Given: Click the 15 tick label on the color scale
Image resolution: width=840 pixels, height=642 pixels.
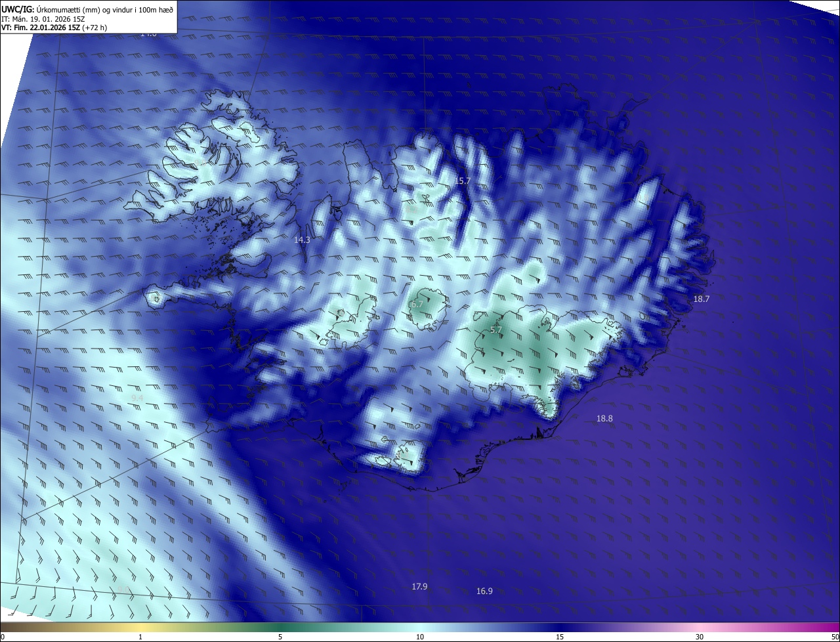Looking at the screenshot, I should (560, 637).
